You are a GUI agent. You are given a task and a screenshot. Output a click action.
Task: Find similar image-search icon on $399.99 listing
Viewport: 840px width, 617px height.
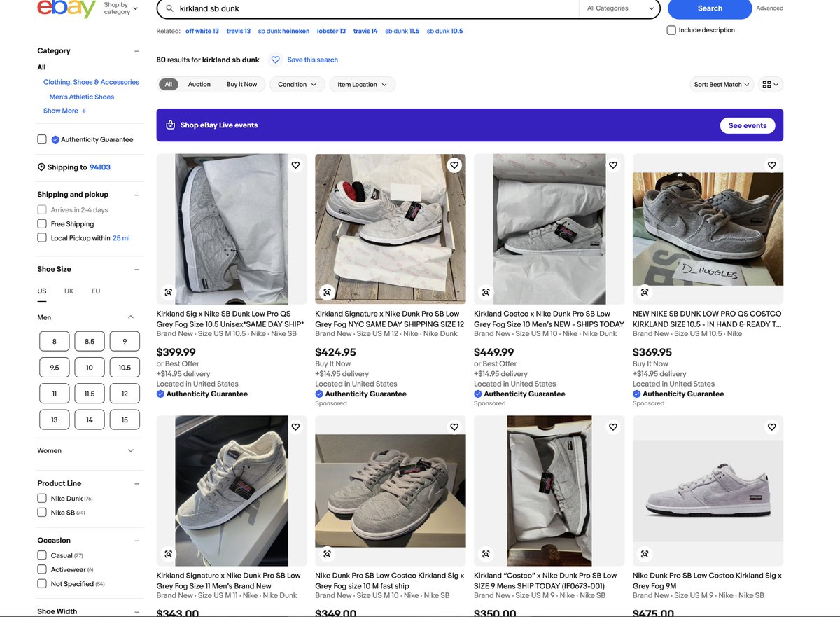pyautogui.click(x=168, y=292)
